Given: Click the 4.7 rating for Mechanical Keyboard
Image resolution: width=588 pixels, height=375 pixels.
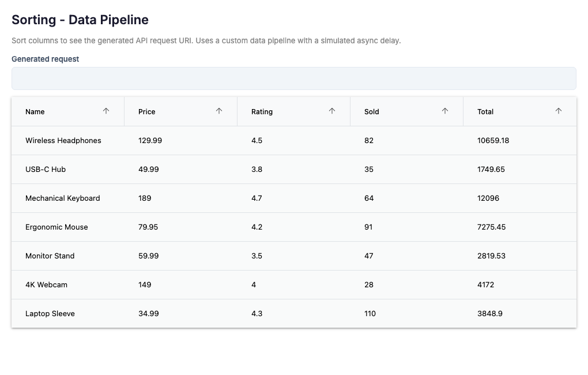Looking at the screenshot, I should 257,198.
